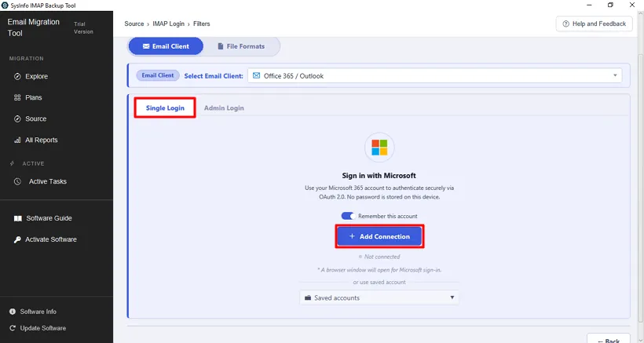
Task: Open Active Tasks list
Action: [47, 181]
